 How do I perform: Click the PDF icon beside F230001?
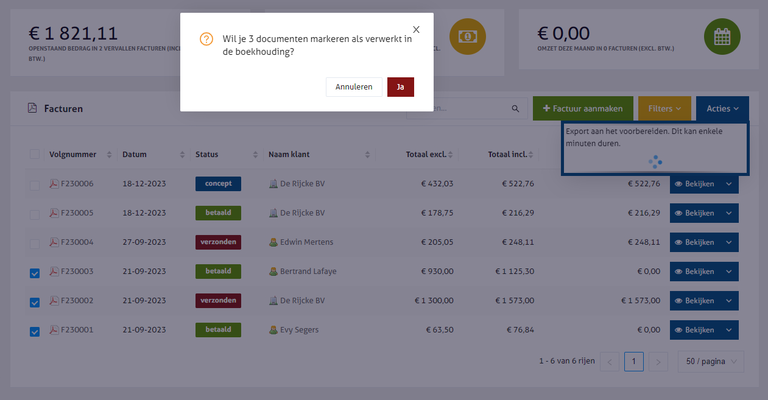pos(55,331)
